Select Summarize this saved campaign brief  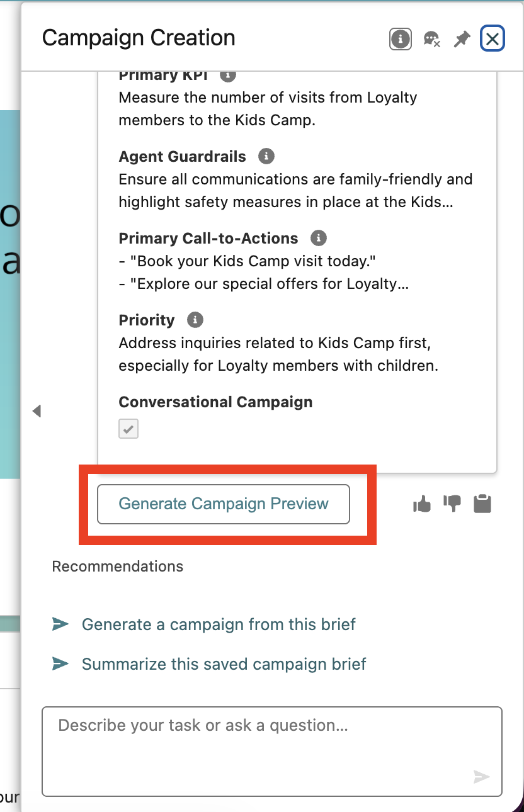[x=224, y=664]
